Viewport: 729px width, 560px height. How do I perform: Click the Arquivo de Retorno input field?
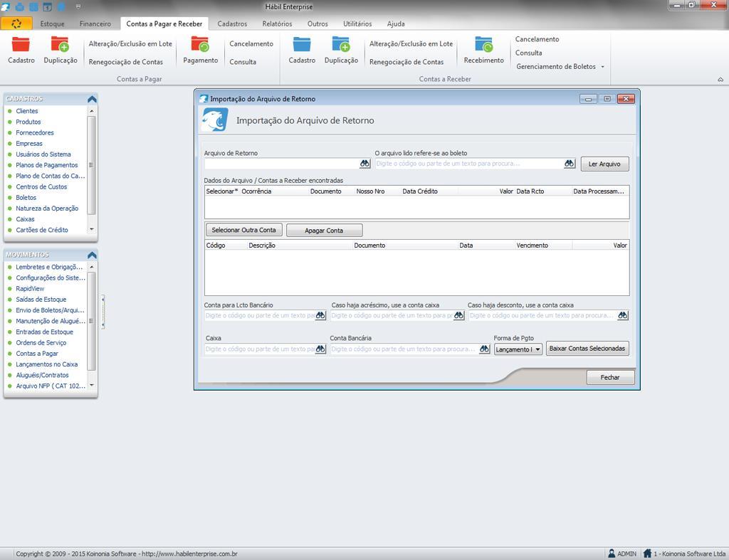click(281, 164)
